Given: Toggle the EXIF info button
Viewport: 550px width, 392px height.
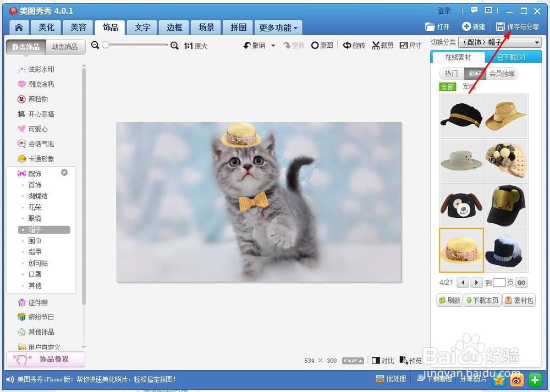Looking at the screenshot, I should pyautogui.click(x=353, y=361).
